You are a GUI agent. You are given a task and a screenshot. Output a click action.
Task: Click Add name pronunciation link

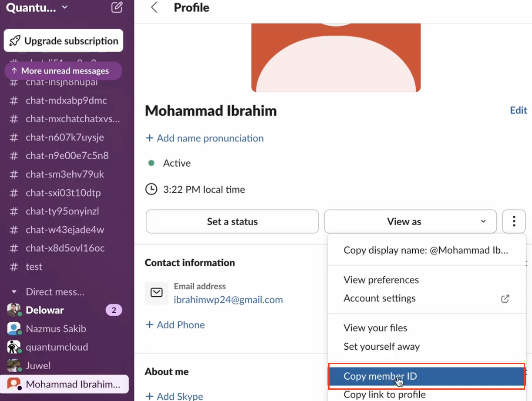coord(205,138)
